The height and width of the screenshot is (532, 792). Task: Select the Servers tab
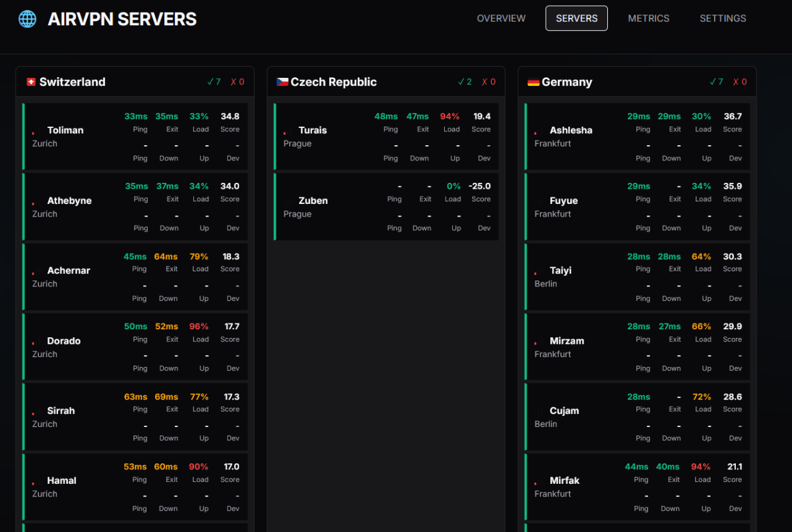(576, 18)
